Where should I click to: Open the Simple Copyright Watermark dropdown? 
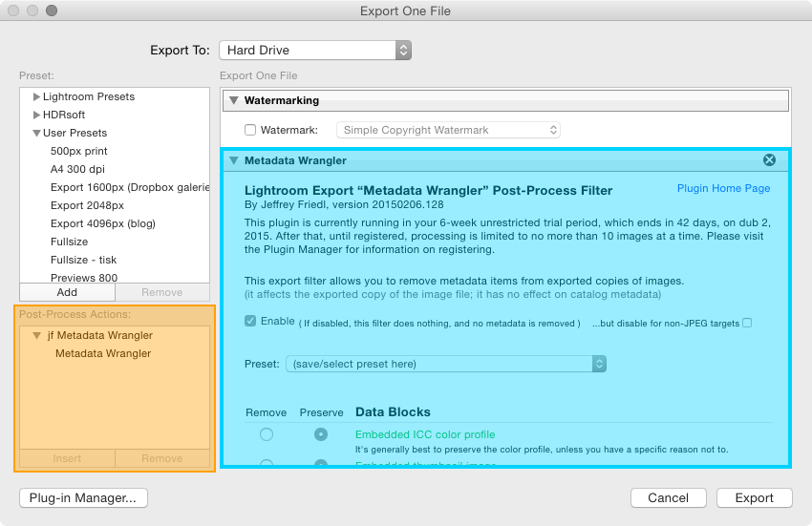pos(448,130)
